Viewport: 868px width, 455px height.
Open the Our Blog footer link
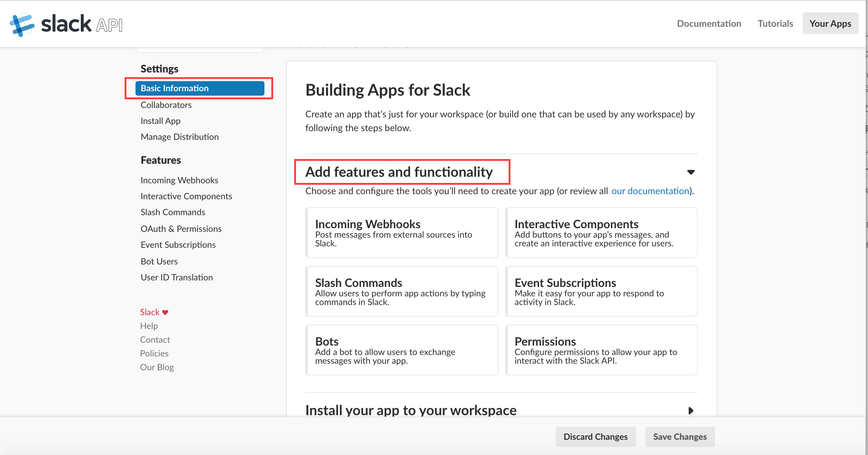[x=157, y=367]
